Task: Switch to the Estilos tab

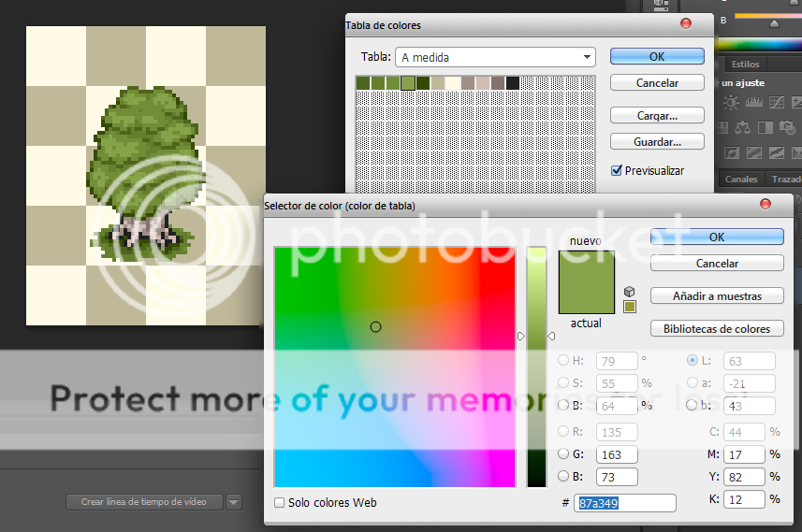Action: coord(746,65)
